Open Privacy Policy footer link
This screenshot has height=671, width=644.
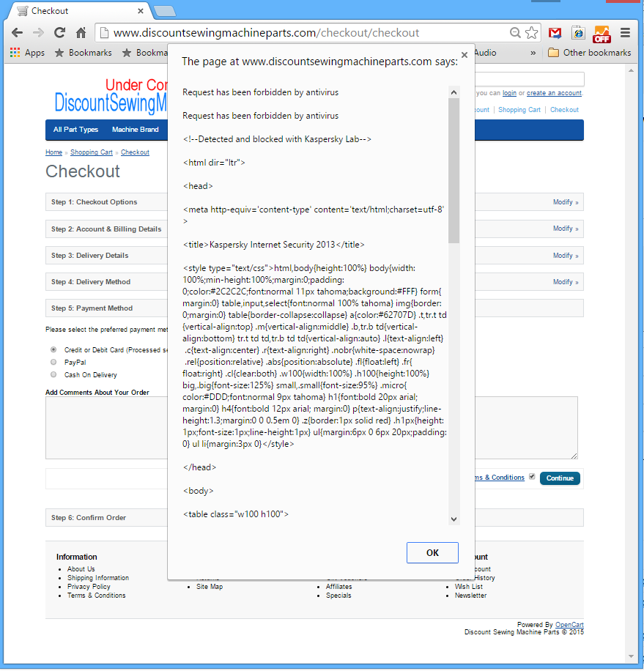pyautogui.click(x=89, y=587)
